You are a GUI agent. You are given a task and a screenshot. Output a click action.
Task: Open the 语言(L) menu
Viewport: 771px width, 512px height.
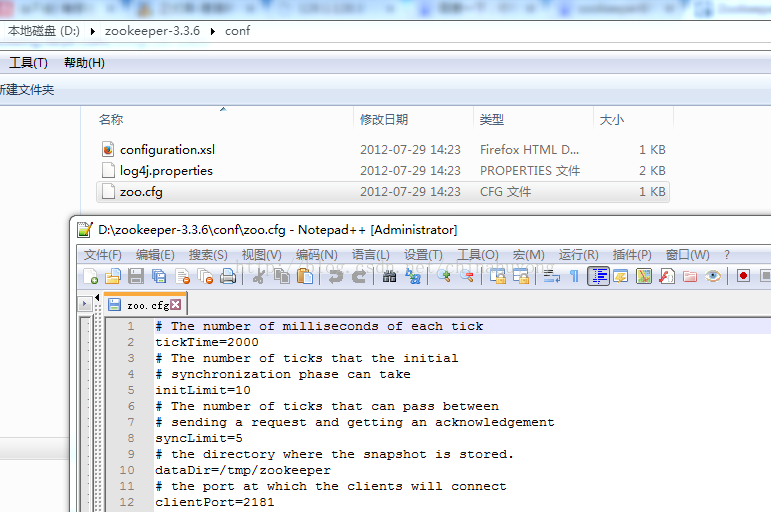click(370, 255)
